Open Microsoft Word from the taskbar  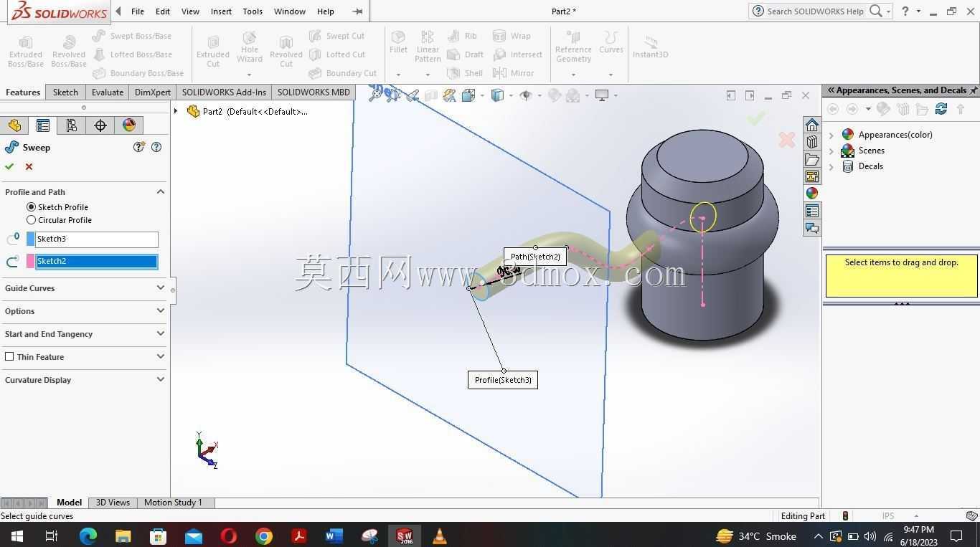coord(334,536)
